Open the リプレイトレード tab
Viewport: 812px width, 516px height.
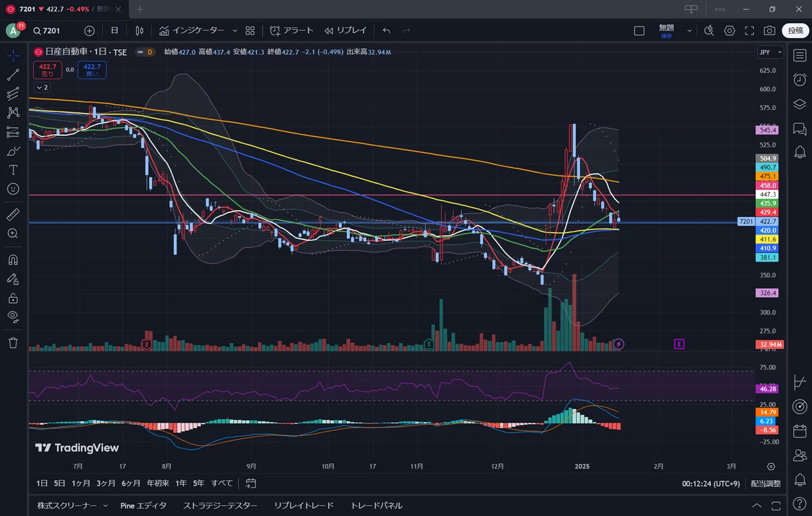[x=304, y=505]
